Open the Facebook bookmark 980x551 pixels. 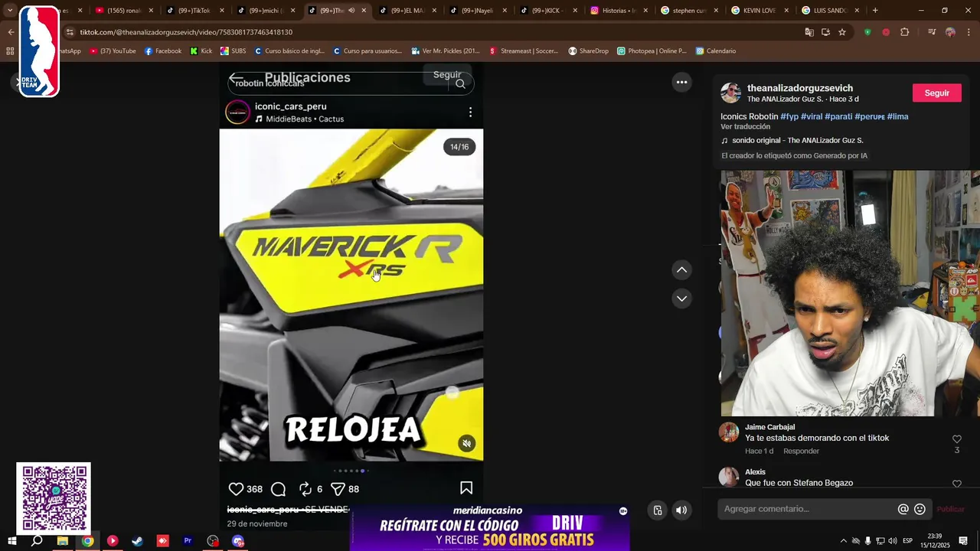162,51
